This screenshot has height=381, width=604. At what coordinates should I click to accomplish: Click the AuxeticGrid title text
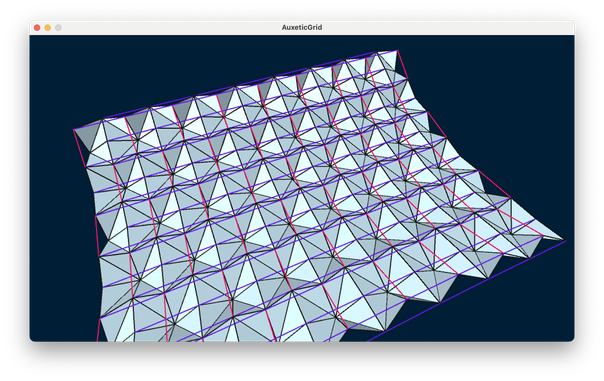coord(302,27)
